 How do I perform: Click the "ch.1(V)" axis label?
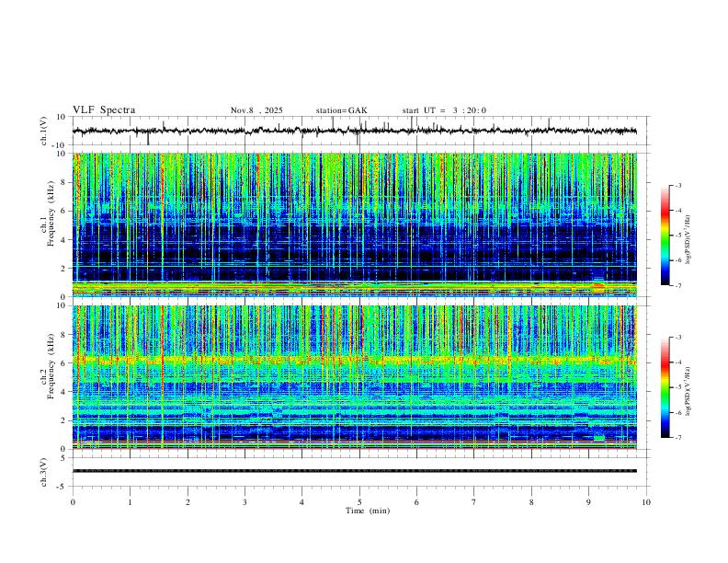tap(44, 131)
